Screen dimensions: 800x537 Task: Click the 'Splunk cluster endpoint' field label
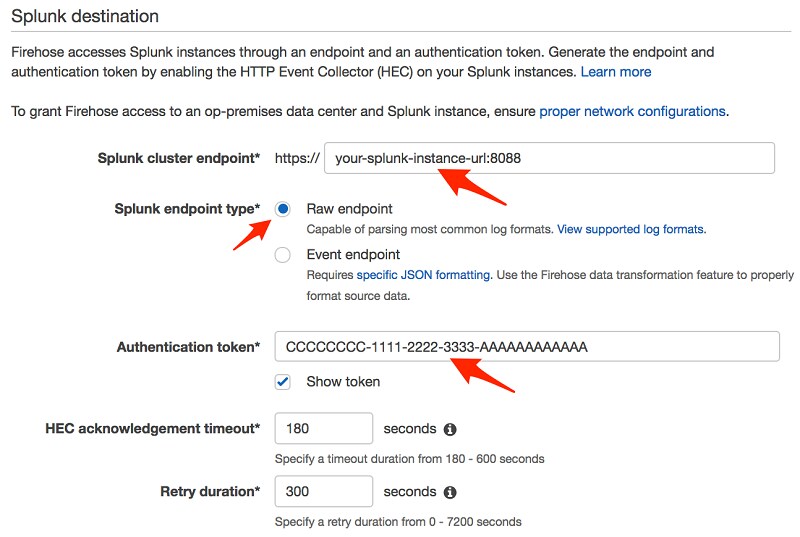179,158
